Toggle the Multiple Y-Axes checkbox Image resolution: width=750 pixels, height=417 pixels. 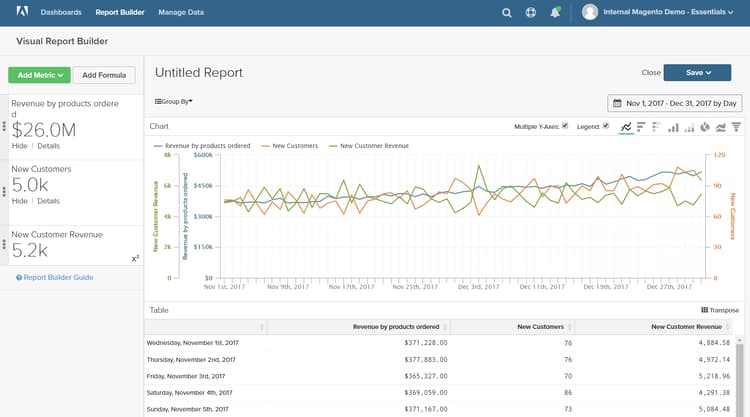click(x=565, y=127)
